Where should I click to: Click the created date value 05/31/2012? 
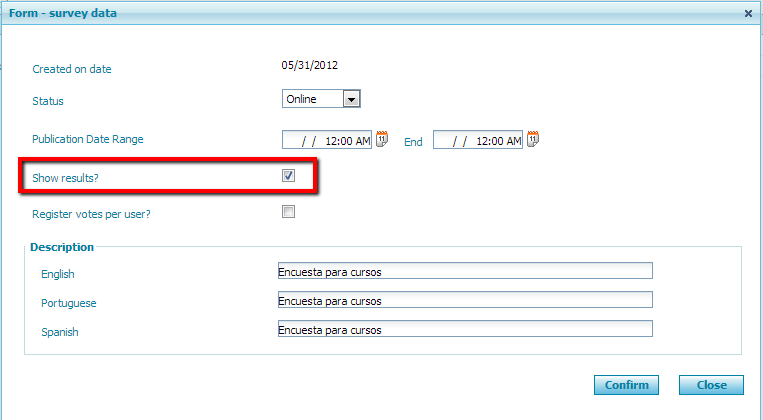(x=309, y=66)
